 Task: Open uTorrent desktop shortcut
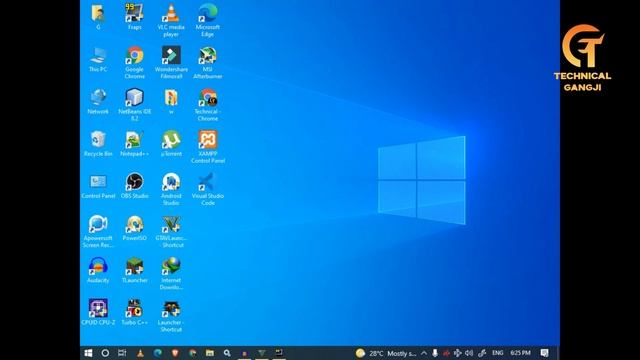(x=171, y=144)
